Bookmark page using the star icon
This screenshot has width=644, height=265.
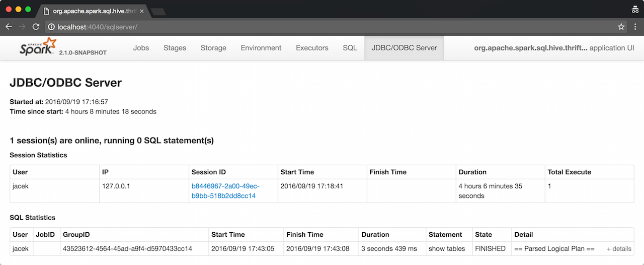[x=621, y=27]
